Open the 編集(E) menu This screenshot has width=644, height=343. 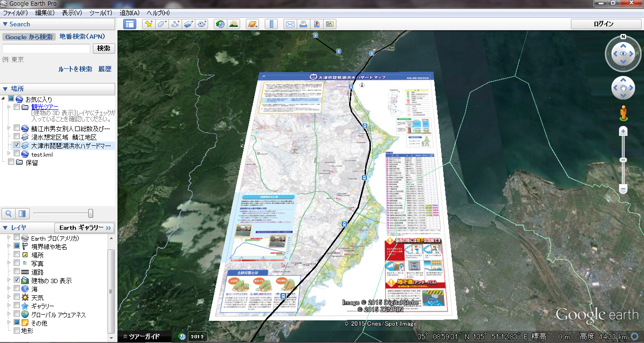click(45, 13)
